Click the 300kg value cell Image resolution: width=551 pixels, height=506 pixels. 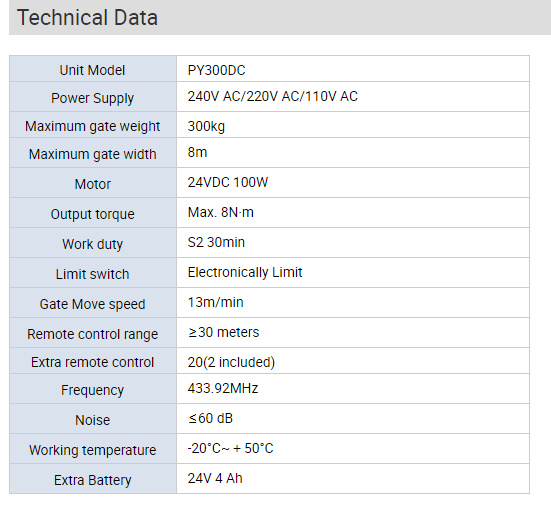(353, 125)
